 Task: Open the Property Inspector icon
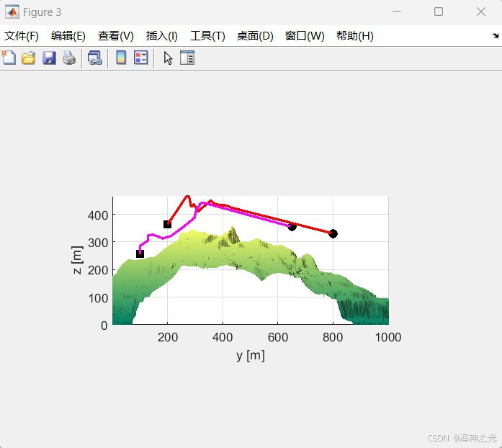[187, 58]
